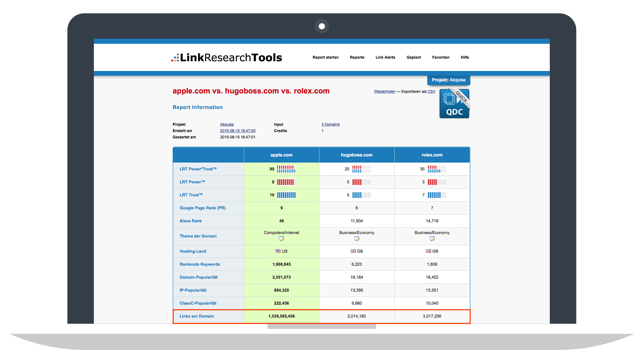The image size is (644, 363).
Task: Click the LRT Power bar for hugoboss.com
Action: (361, 182)
